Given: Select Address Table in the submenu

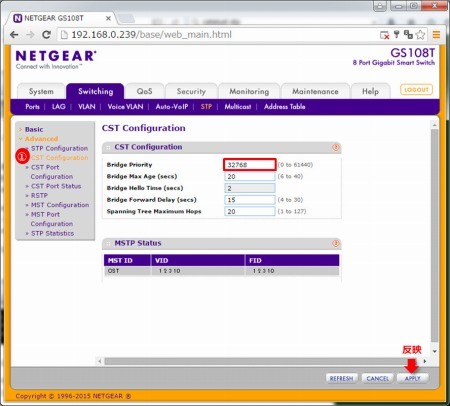Looking at the screenshot, I should point(285,107).
